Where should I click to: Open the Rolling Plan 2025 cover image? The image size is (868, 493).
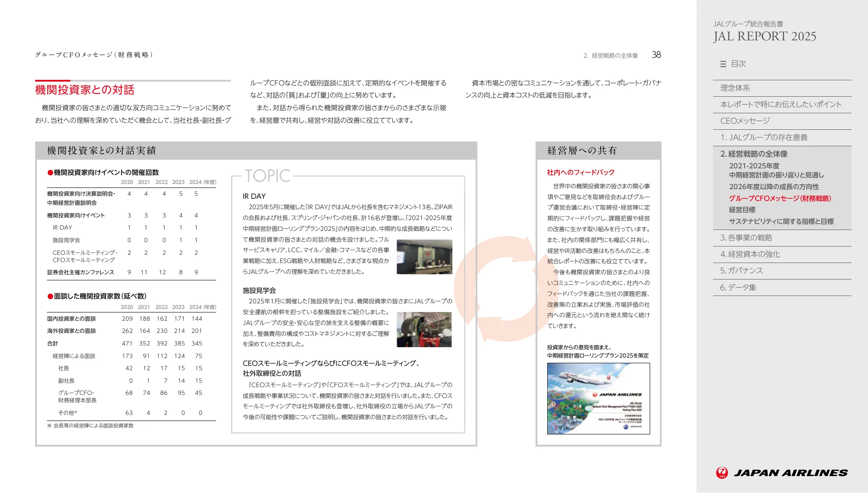(x=598, y=398)
